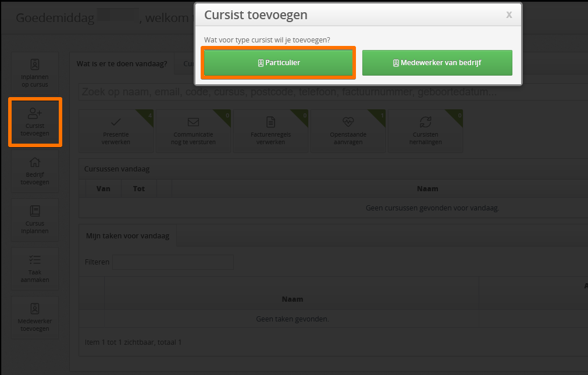Switch to Wat is er te doen vandaag tab
The image size is (588, 375).
coord(122,64)
